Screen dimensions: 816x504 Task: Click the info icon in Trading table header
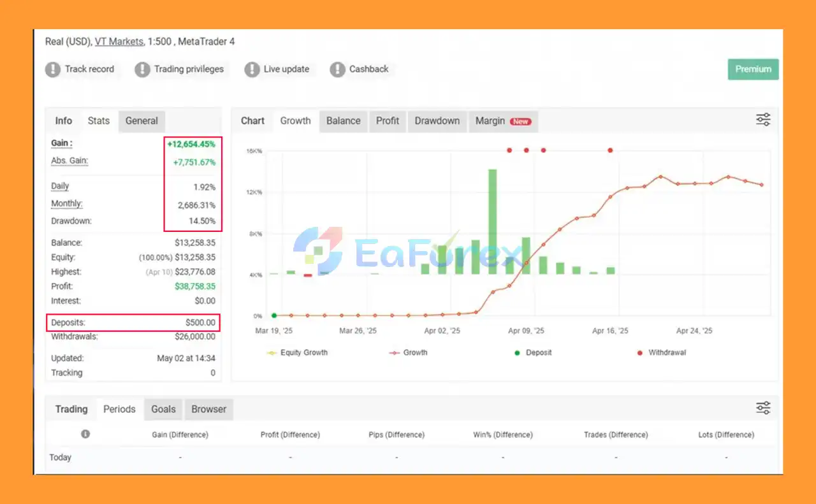tap(85, 434)
